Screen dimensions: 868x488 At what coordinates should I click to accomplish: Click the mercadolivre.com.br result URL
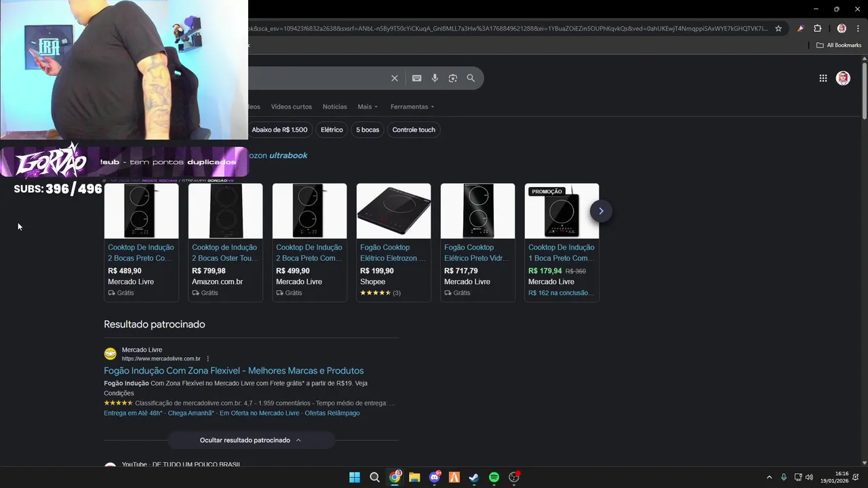click(161, 359)
